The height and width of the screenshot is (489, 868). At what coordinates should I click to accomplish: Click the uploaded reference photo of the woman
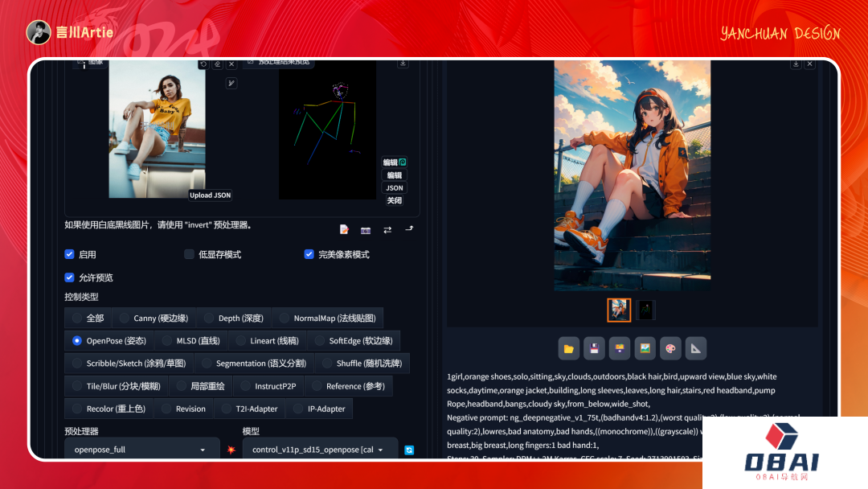(158, 129)
